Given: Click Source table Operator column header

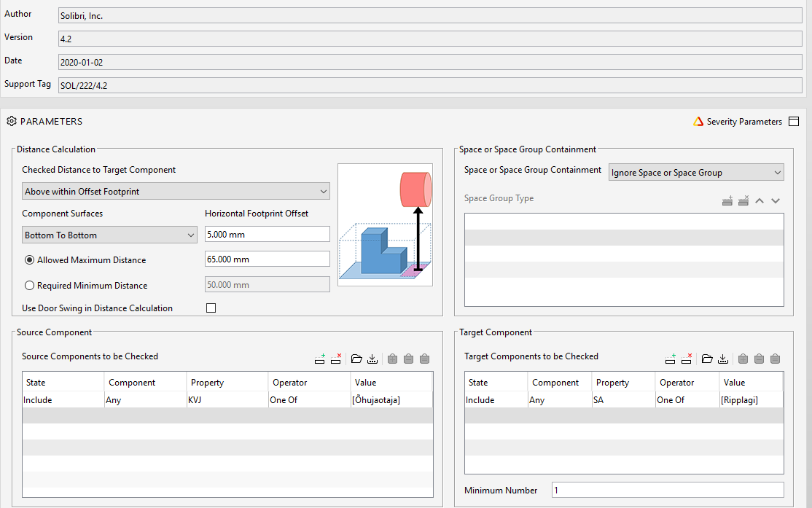Looking at the screenshot, I should [x=310, y=382].
